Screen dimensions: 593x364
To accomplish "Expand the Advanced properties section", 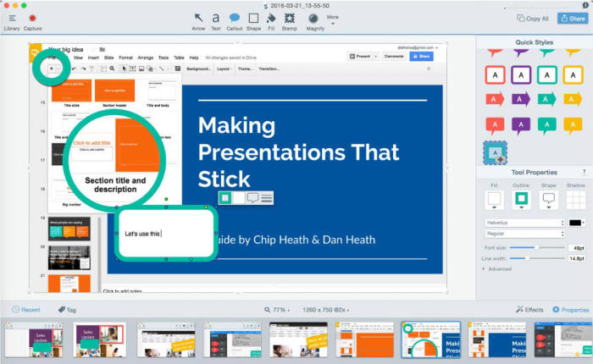I will [x=497, y=269].
